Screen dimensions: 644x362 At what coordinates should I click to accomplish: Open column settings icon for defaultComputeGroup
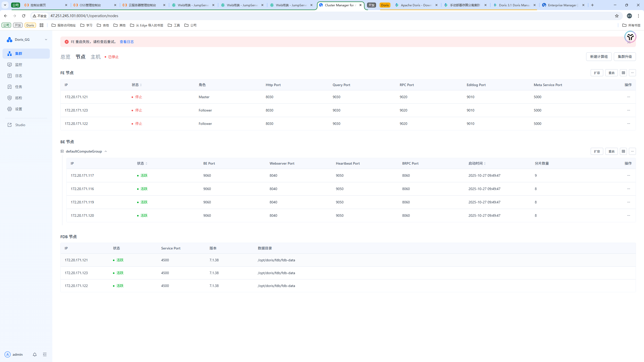(x=623, y=151)
